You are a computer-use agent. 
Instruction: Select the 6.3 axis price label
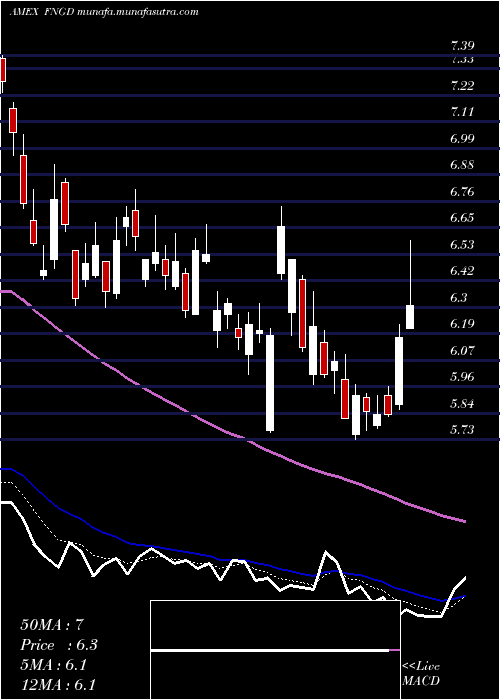tap(459, 297)
